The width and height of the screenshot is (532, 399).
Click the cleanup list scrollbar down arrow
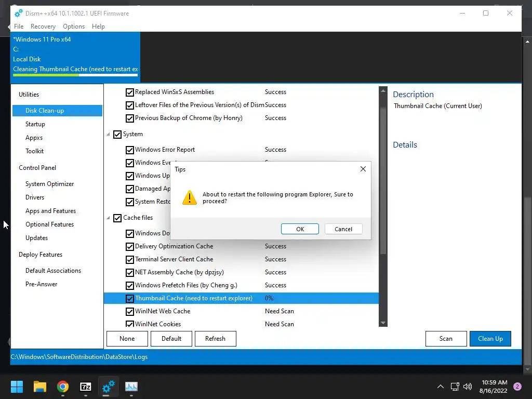tap(383, 323)
